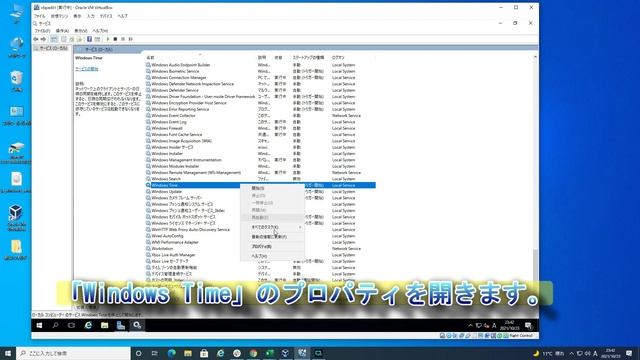Open Chrome from the host taskbar
This screenshot has width=640, height=360.
[253, 353]
